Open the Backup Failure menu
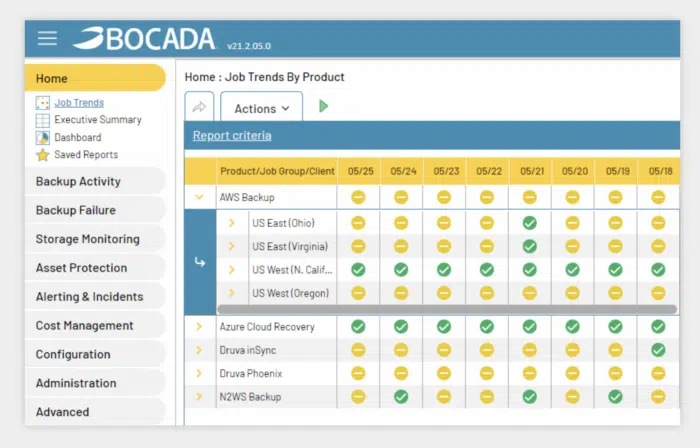The width and height of the screenshot is (700, 448). point(96,210)
